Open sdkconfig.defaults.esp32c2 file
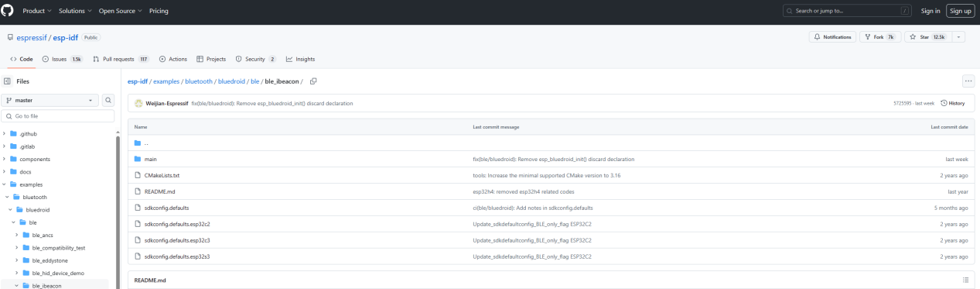The height and width of the screenshot is (289, 980). click(176, 224)
